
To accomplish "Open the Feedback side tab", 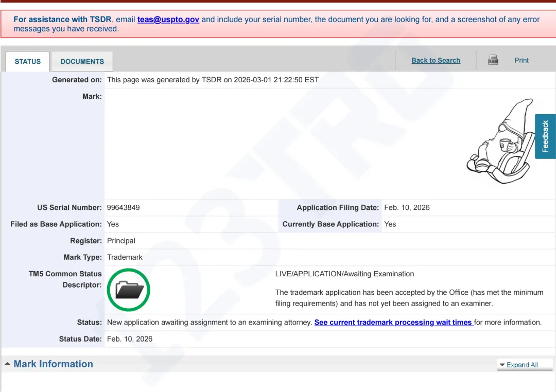I will (545, 136).
